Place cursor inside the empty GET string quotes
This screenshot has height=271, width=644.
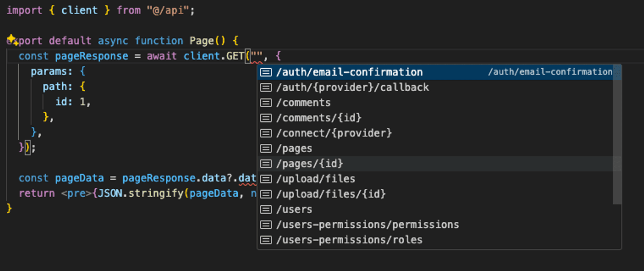257,56
